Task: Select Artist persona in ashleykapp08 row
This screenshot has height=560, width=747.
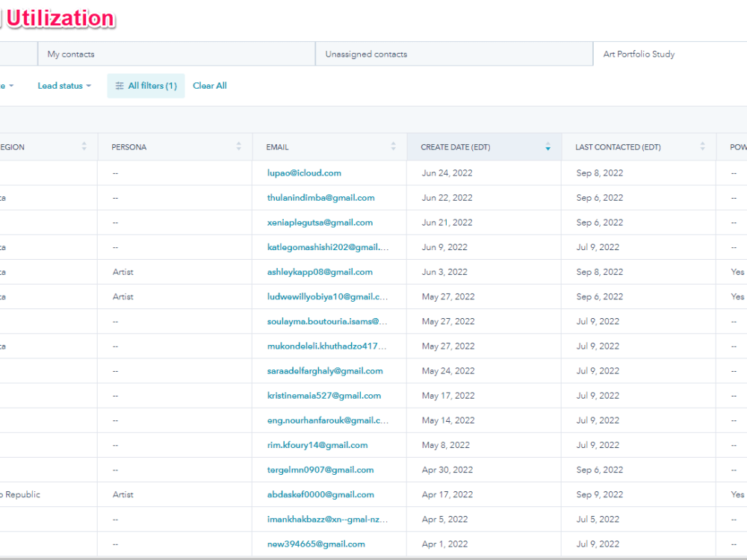Action: coord(123,272)
